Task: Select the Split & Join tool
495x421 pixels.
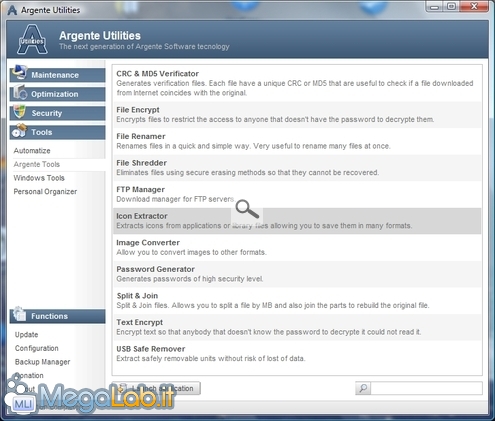Action: 297,301
